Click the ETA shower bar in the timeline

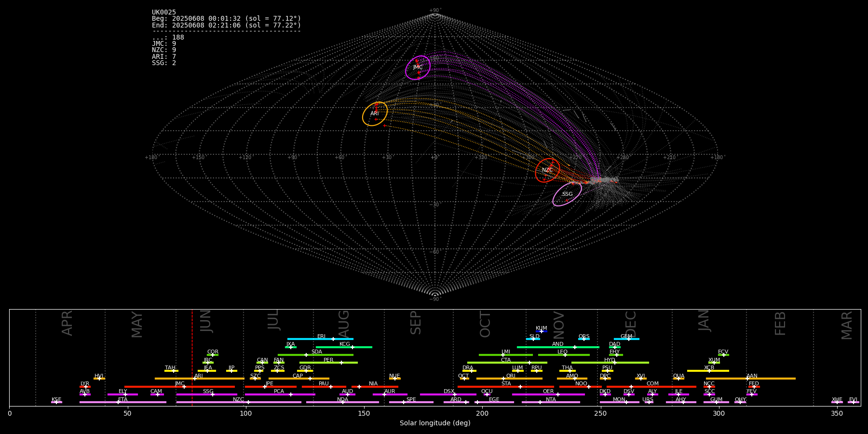point(123,402)
